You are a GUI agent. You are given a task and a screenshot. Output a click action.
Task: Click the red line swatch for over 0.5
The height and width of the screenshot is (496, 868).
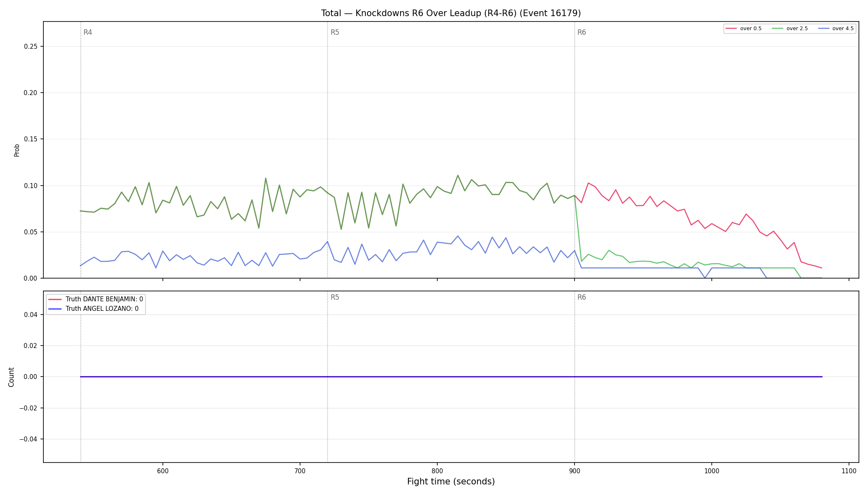coord(731,29)
